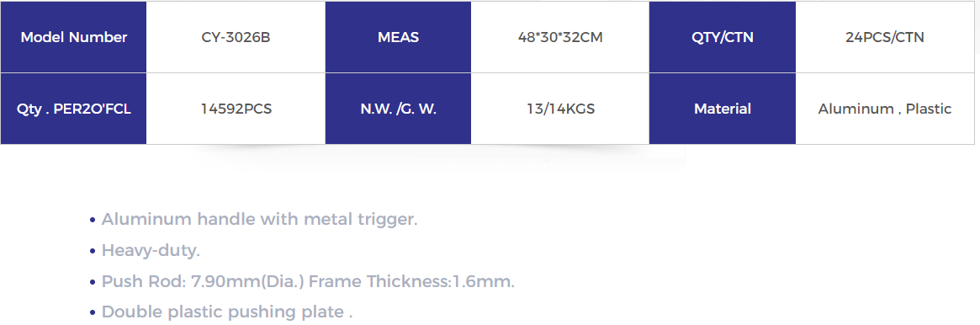This screenshot has height=325, width=980.
Task: Click the Heavy-duty bullet text
Action: click(x=151, y=251)
